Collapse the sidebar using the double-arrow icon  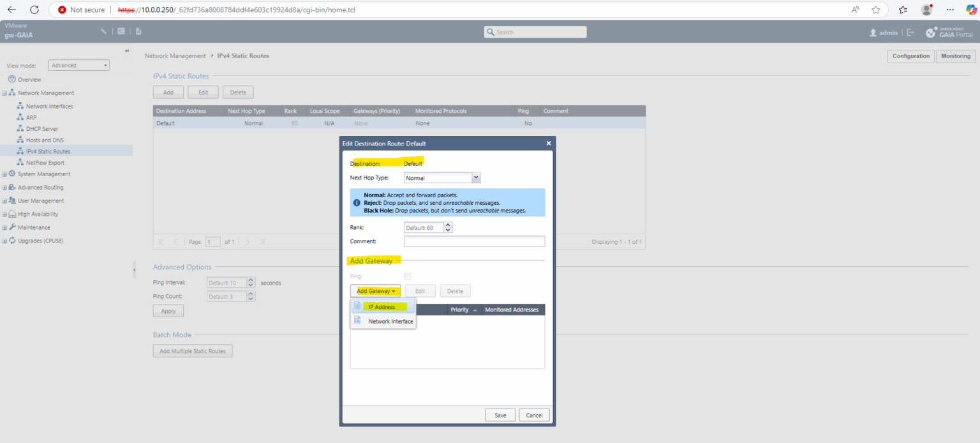[x=126, y=50]
